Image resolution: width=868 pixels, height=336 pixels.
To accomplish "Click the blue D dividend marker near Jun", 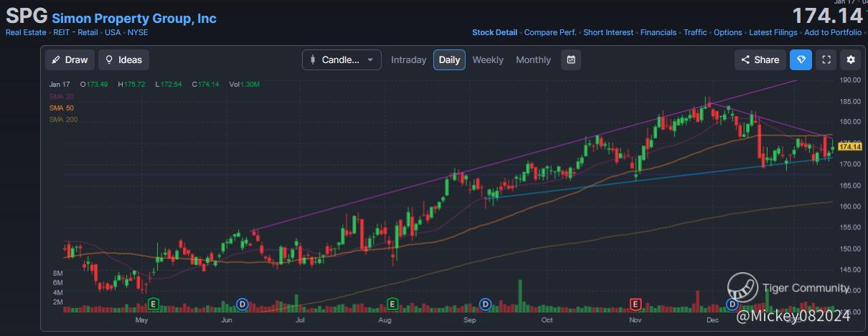I will pyautogui.click(x=242, y=304).
